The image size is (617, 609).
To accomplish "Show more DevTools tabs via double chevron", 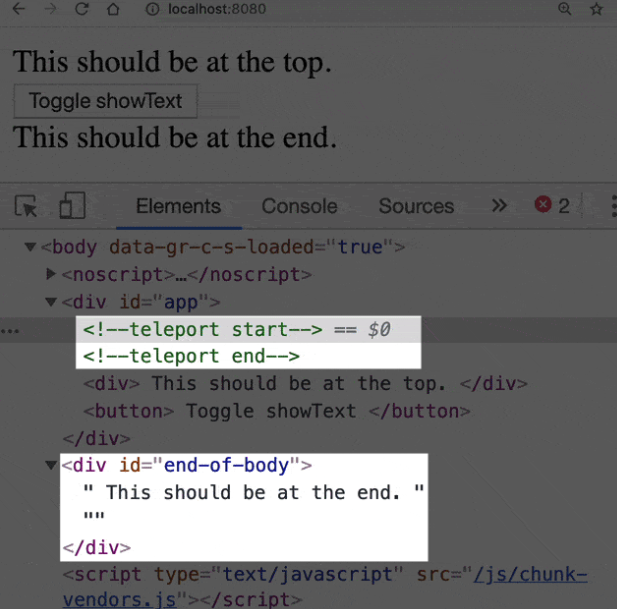I will pyautogui.click(x=499, y=205).
